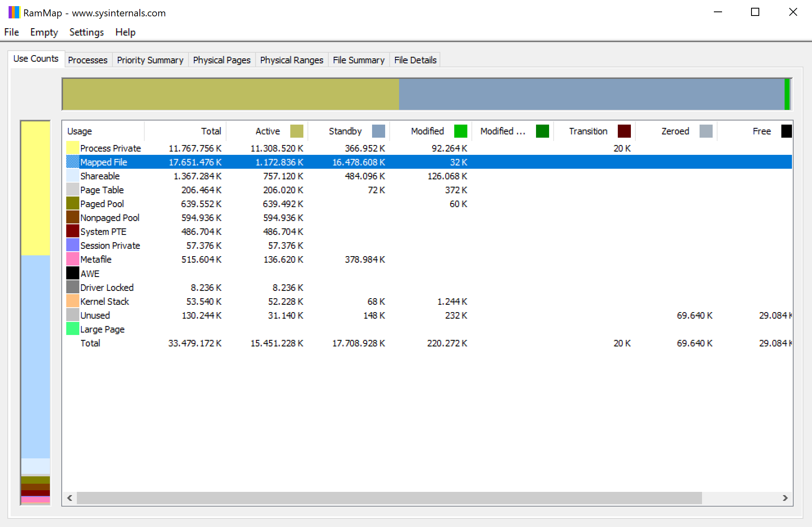Click the green Large Page color icon
812x527 pixels.
point(72,329)
